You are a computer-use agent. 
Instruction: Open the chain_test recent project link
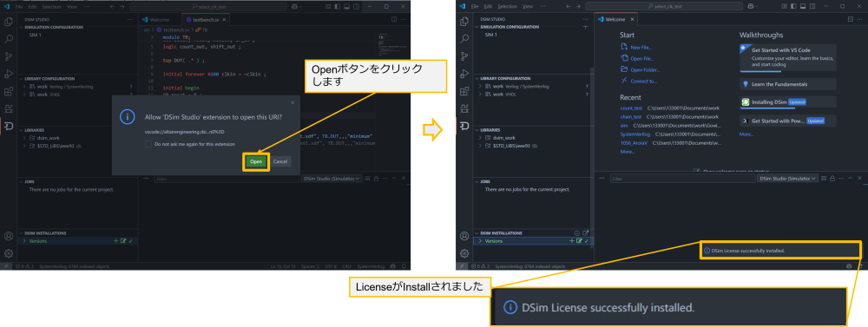(x=630, y=117)
